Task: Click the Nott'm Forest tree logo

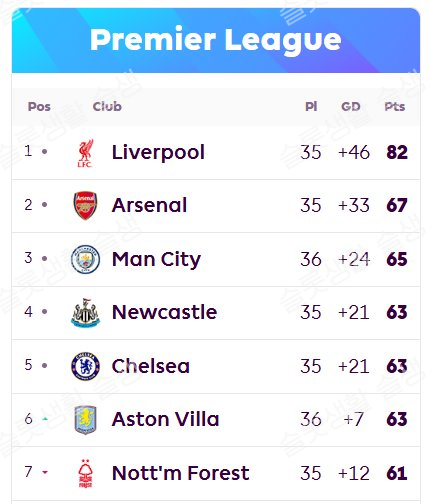Action: pyautogui.click(x=85, y=473)
